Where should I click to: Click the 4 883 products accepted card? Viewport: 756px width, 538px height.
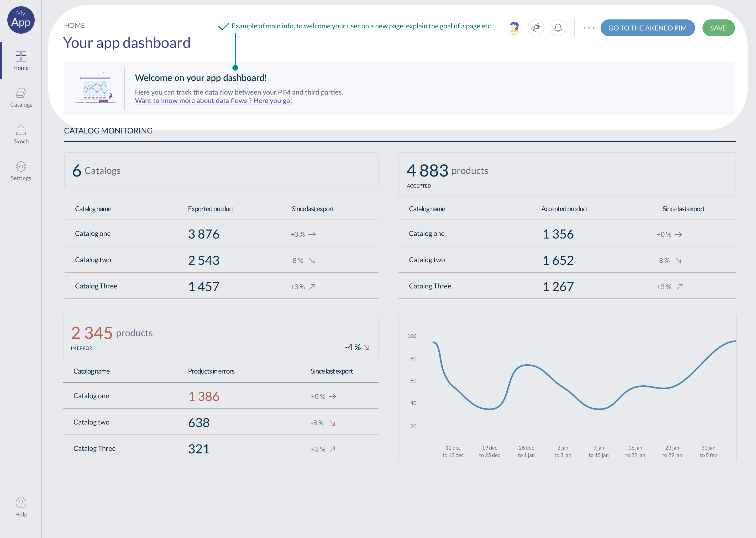567,175
